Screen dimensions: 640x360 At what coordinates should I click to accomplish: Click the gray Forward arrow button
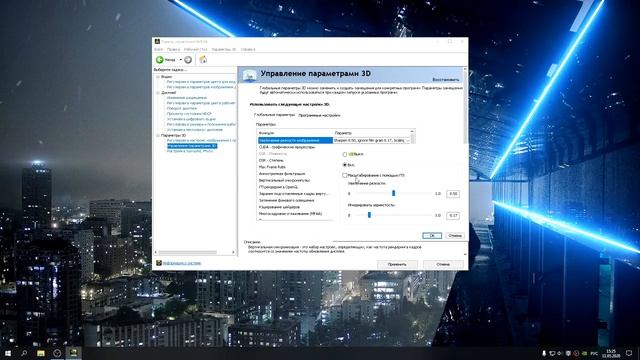pyautogui.click(x=188, y=60)
